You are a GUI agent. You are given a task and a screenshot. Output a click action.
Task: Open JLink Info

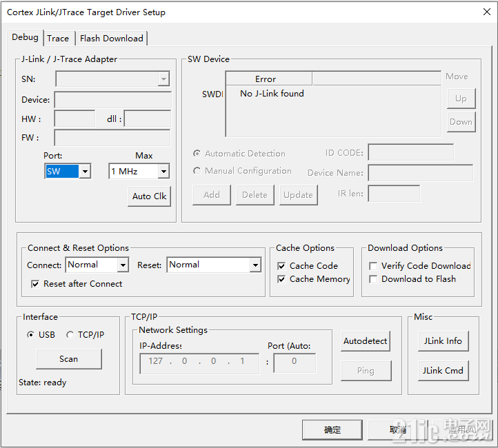(443, 341)
